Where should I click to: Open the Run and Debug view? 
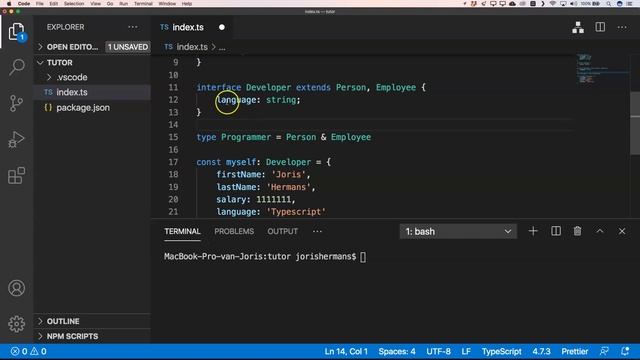pos(16,140)
